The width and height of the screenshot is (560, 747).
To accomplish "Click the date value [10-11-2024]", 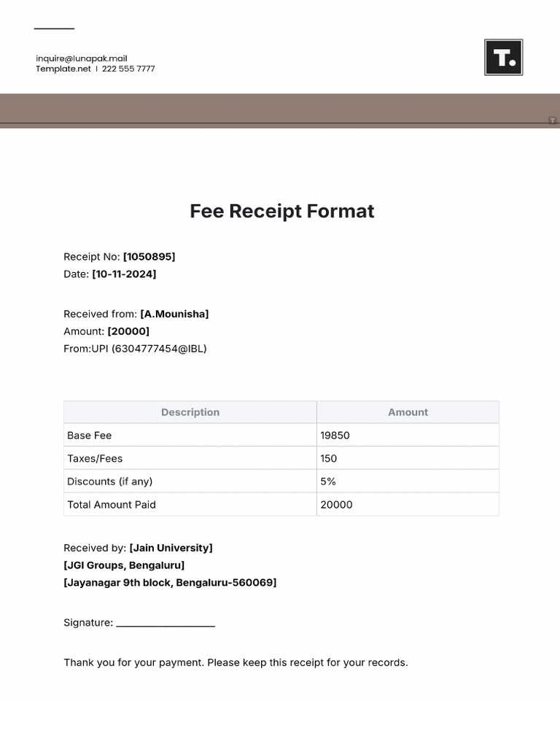I will point(124,274).
